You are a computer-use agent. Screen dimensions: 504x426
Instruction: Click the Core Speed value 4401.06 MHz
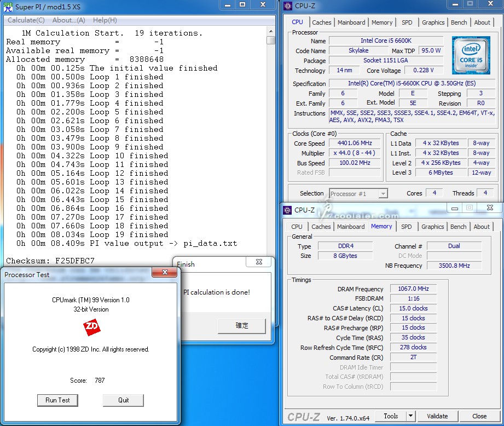click(355, 143)
